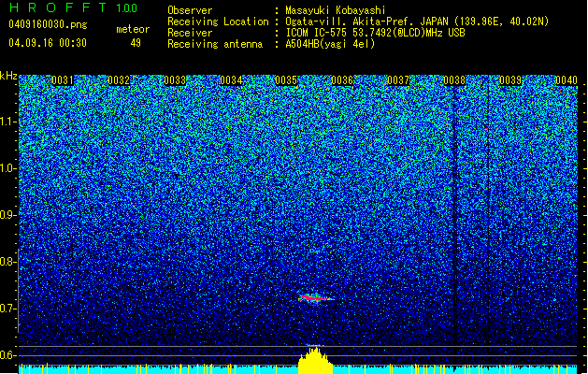Click the HROFFT 1.0.0 title text

[x=73, y=7]
